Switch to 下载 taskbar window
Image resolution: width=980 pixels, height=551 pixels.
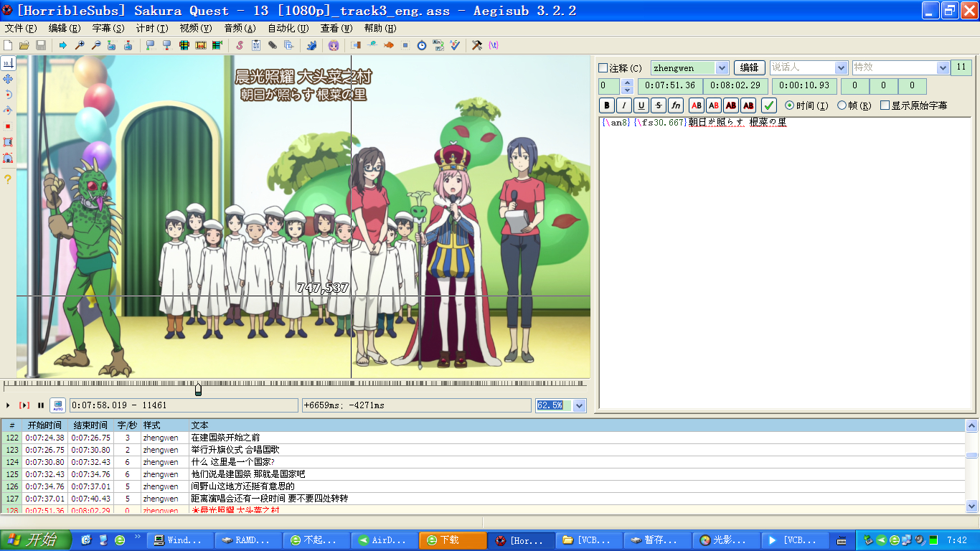(x=452, y=540)
